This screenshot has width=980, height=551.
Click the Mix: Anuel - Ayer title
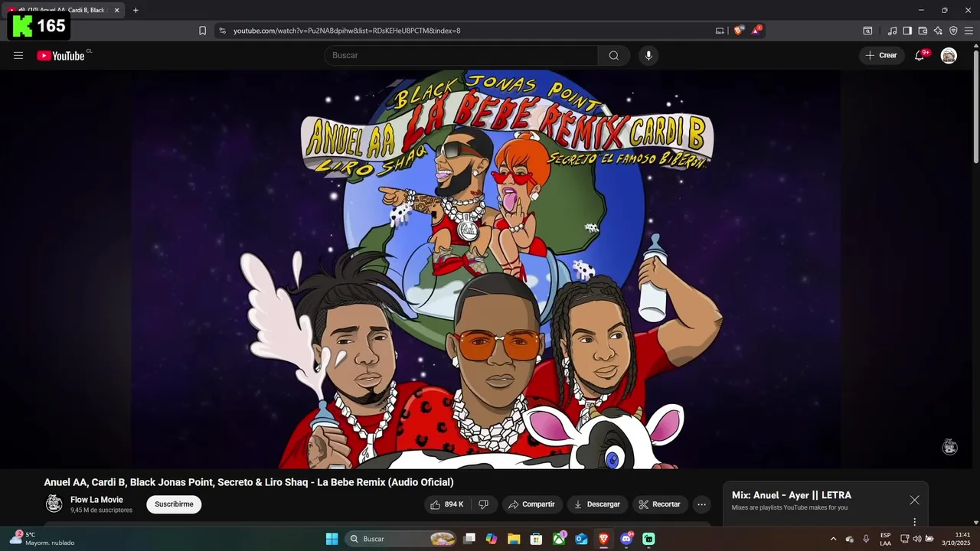tap(792, 495)
